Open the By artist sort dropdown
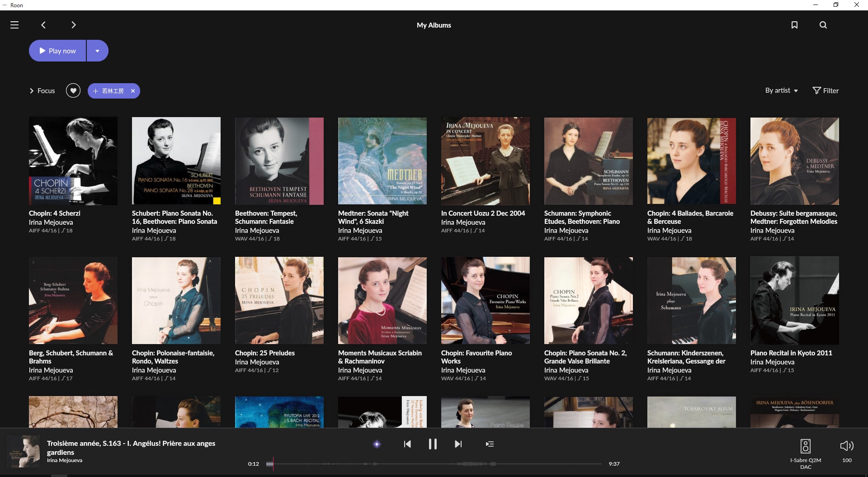 click(781, 90)
